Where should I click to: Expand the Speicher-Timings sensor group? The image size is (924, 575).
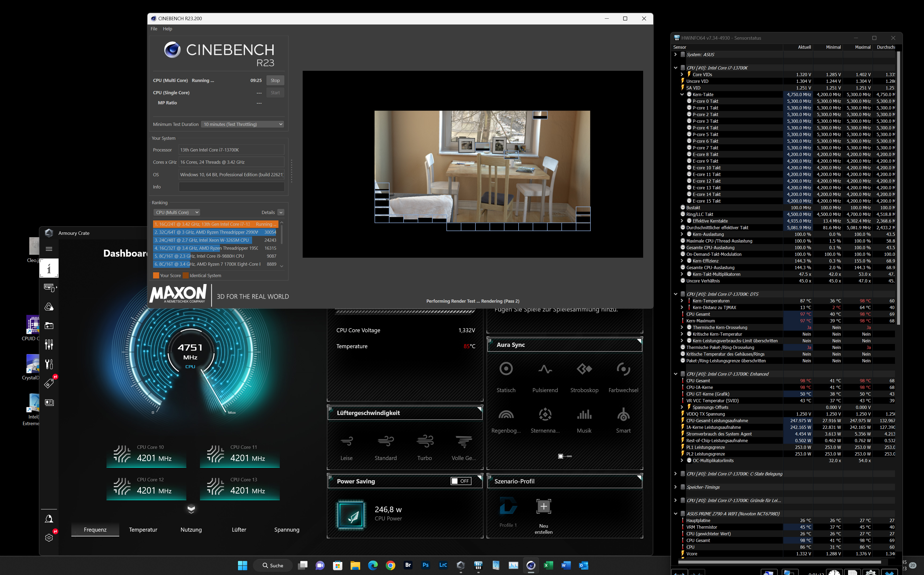point(675,487)
